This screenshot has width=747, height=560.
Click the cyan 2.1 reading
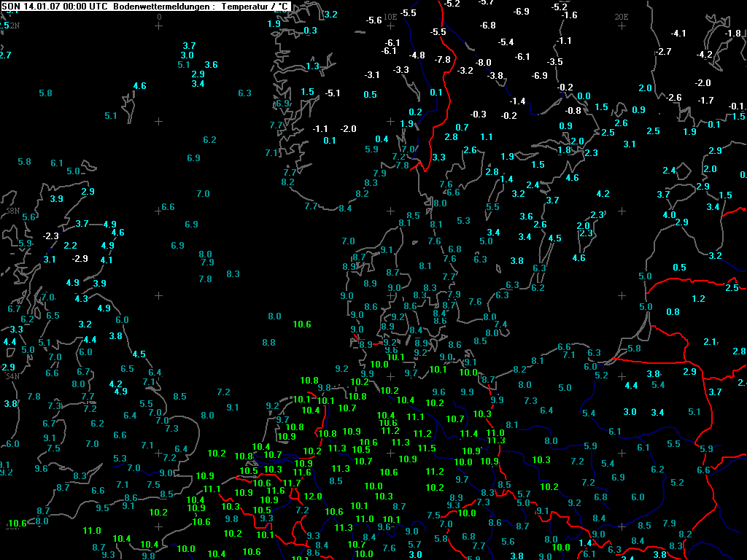[710, 342]
